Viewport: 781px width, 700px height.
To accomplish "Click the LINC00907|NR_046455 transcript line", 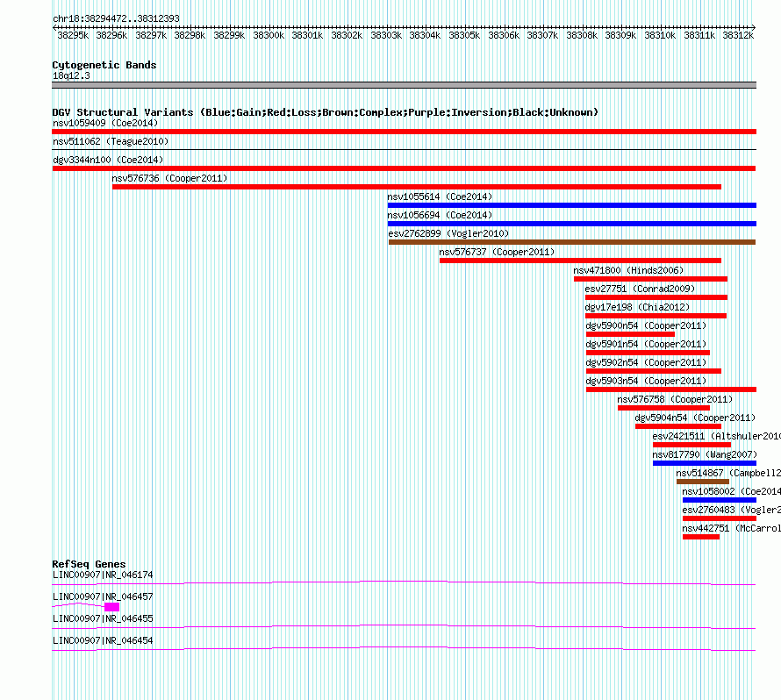I will click(x=404, y=627).
